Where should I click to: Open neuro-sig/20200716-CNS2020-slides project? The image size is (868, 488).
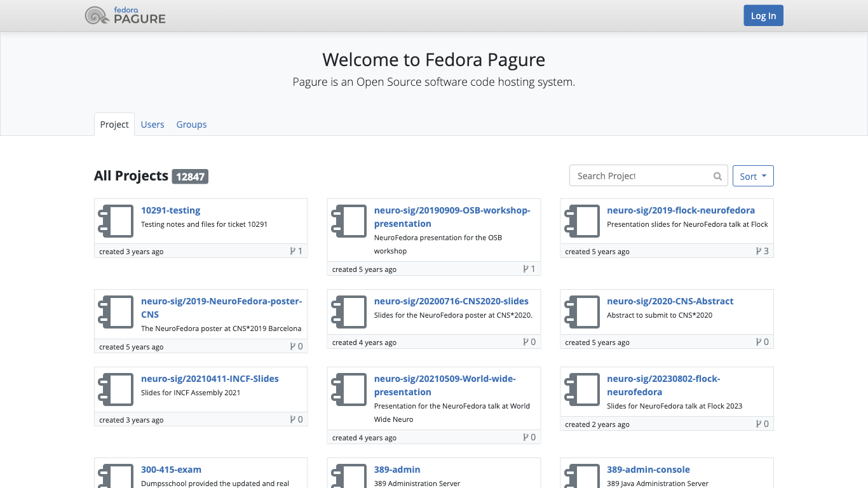pos(451,301)
